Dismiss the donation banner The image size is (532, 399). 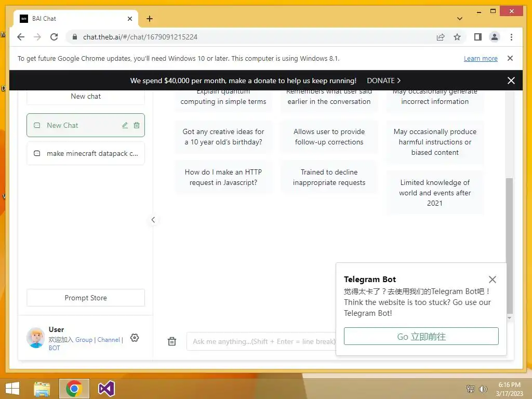click(x=511, y=81)
